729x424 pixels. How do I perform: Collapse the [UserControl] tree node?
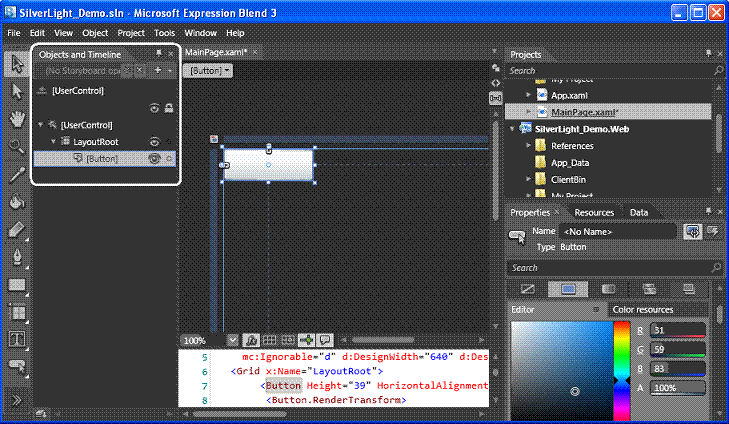coord(40,125)
